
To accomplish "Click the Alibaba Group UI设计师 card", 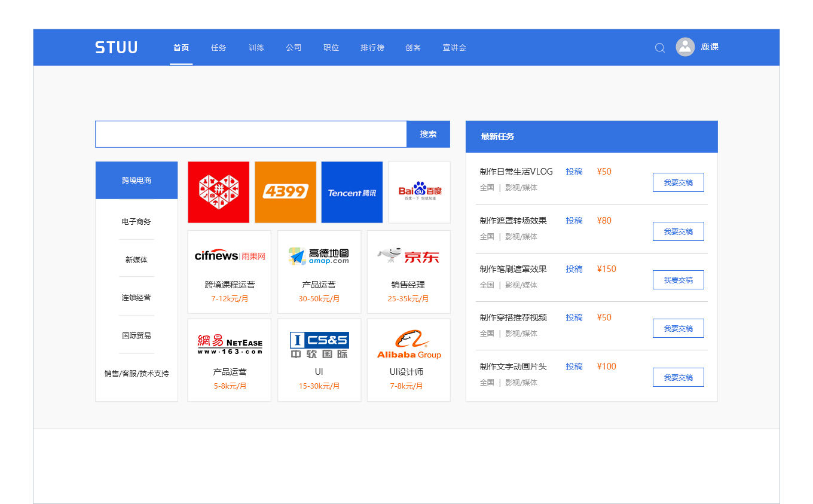I will (x=408, y=360).
